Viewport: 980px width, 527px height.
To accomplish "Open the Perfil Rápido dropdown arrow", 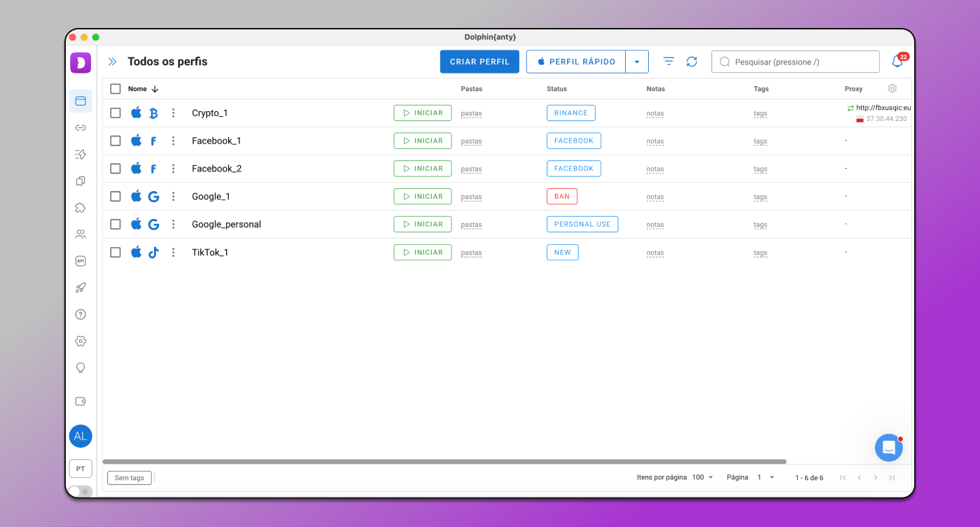I will point(637,62).
